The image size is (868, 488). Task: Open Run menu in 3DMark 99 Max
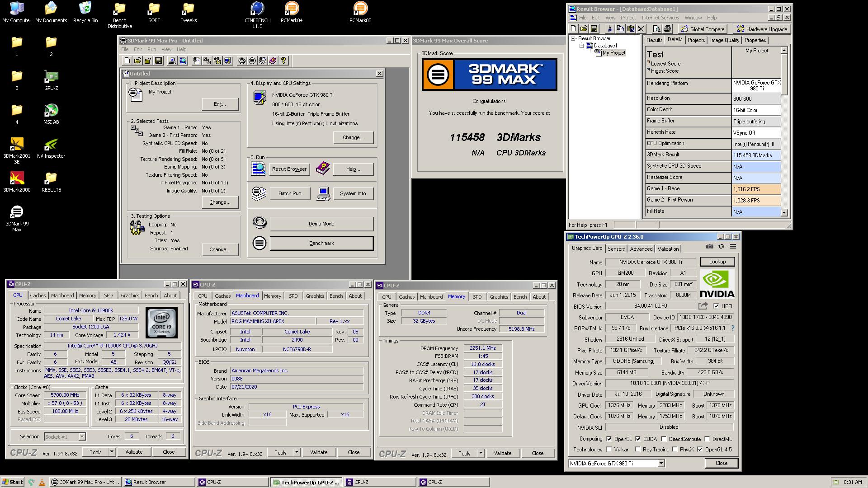[x=151, y=49]
